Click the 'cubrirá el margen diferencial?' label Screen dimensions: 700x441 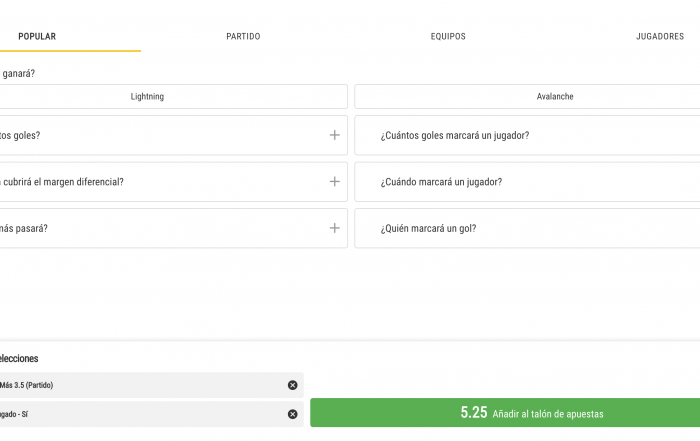pyautogui.click(x=62, y=182)
